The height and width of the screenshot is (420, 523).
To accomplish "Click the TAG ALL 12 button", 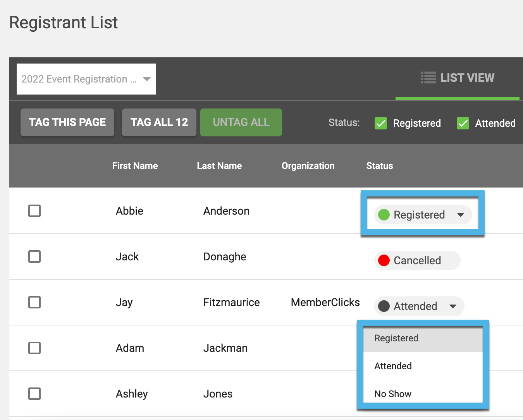I will 159,122.
